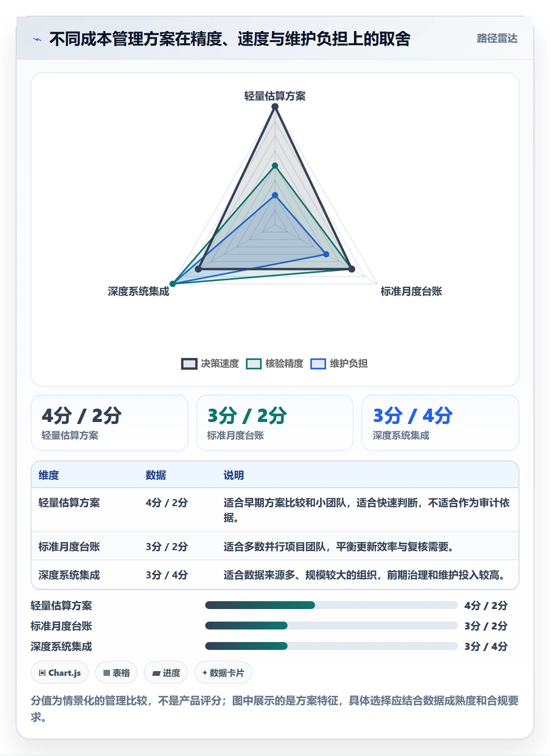Click the progress bar for 轻量估算方案
This screenshot has width=550, height=756.
click(x=332, y=605)
